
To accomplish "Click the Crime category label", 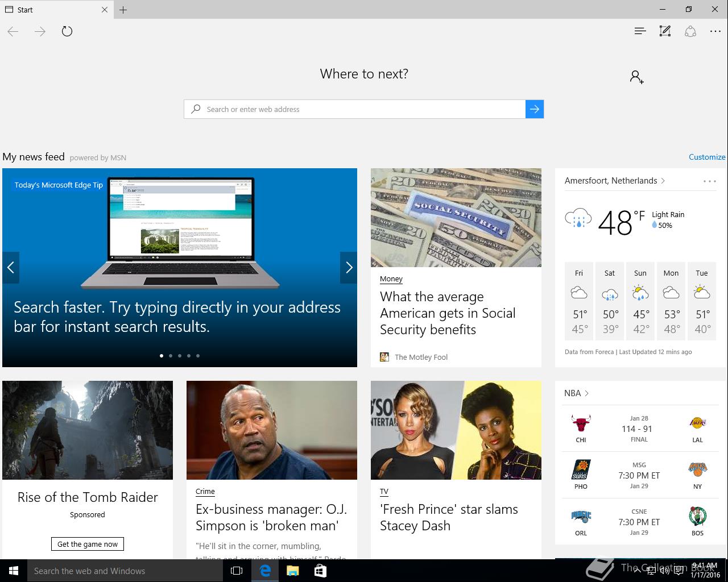I will (205, 492).
